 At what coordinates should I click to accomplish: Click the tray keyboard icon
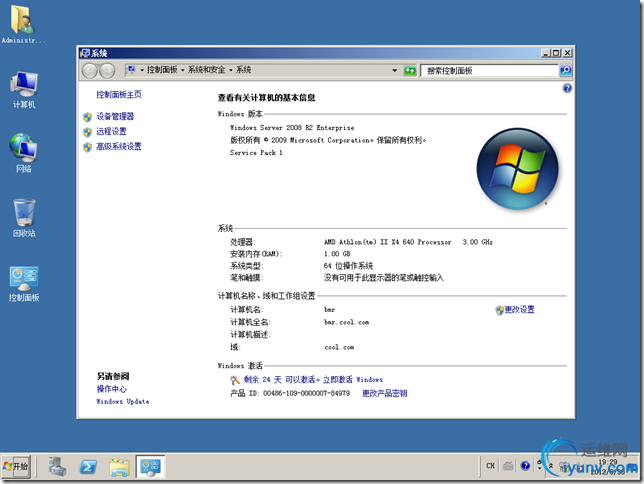508,466
